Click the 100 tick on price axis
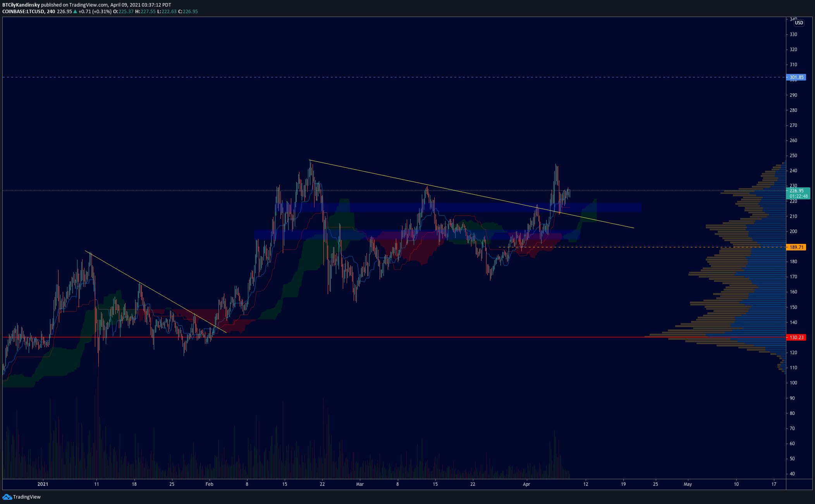The image size is (815, 504). click(793, 383)
